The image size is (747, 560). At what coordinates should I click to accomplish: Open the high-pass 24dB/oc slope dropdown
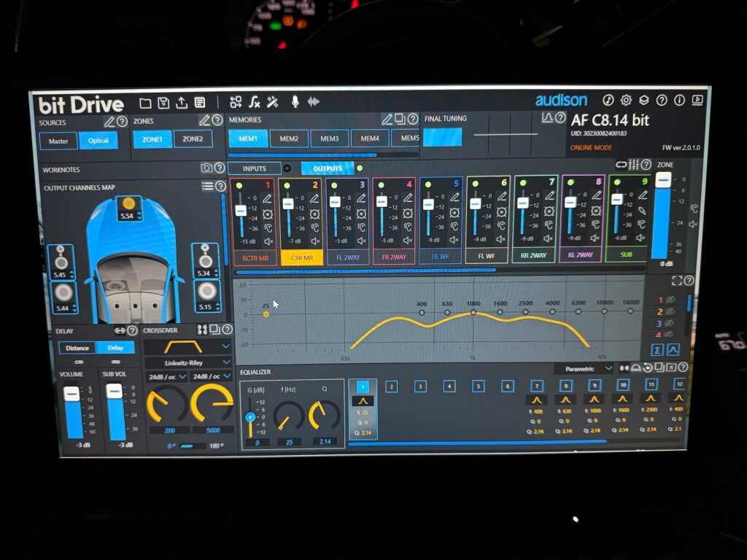click(182, 377)
